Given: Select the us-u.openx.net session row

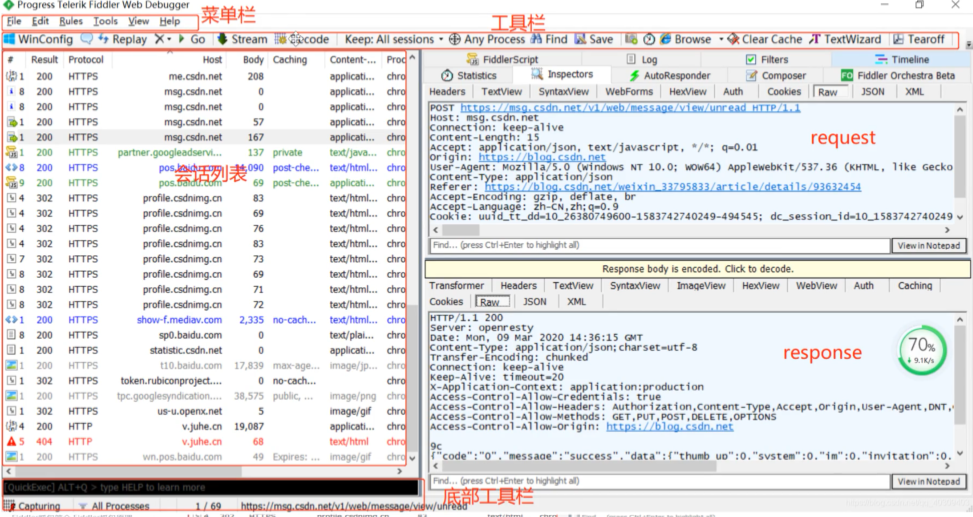Looking at the screenshot, I should pos(205,411).
